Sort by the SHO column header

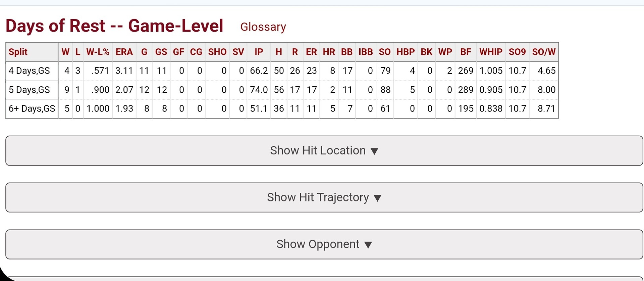pyautogui.click(x=217, y=52)
